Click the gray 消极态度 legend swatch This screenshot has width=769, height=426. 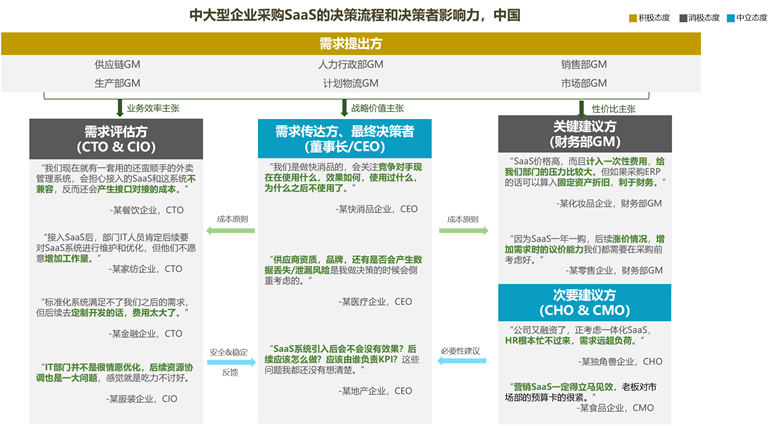680,18
